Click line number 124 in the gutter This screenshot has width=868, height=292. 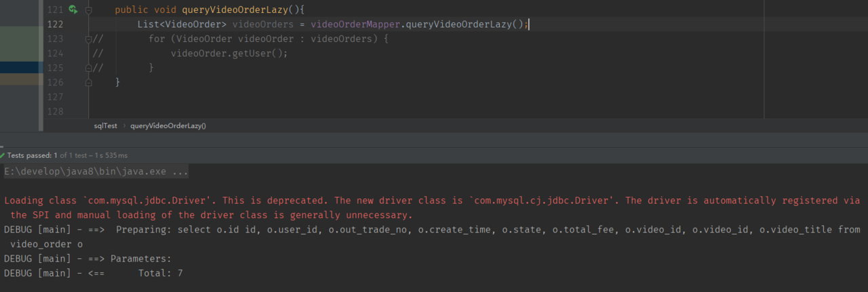pos(55,54)
